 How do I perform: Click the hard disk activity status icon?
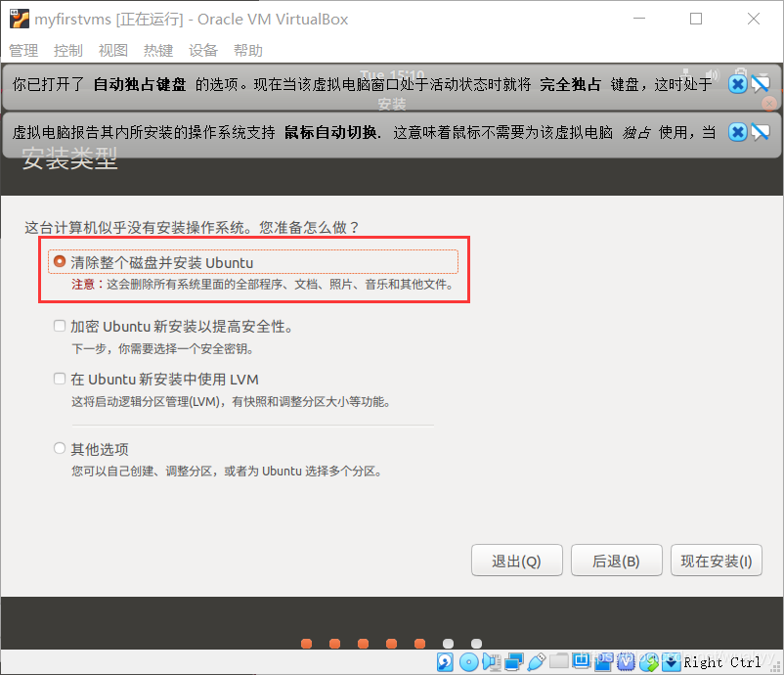pyautogui.click(x=445, y=662)
